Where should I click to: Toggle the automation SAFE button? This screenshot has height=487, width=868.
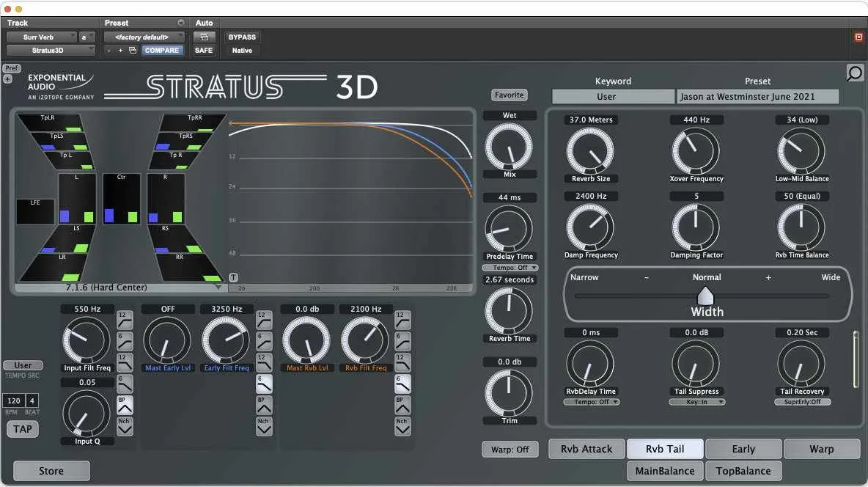(203, 51)
